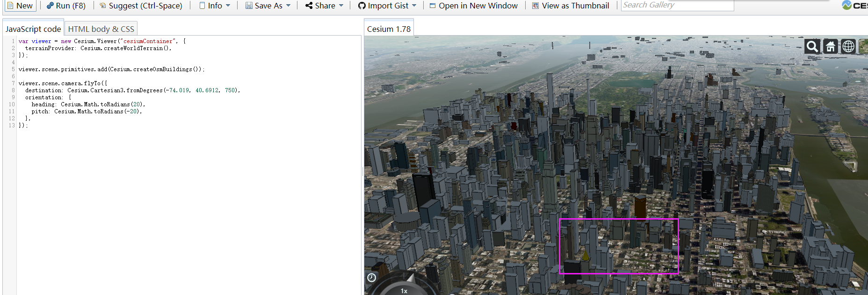868x295 pixels.
Task: Click the notepad icon on Info
Action: [x=202, y=6]
